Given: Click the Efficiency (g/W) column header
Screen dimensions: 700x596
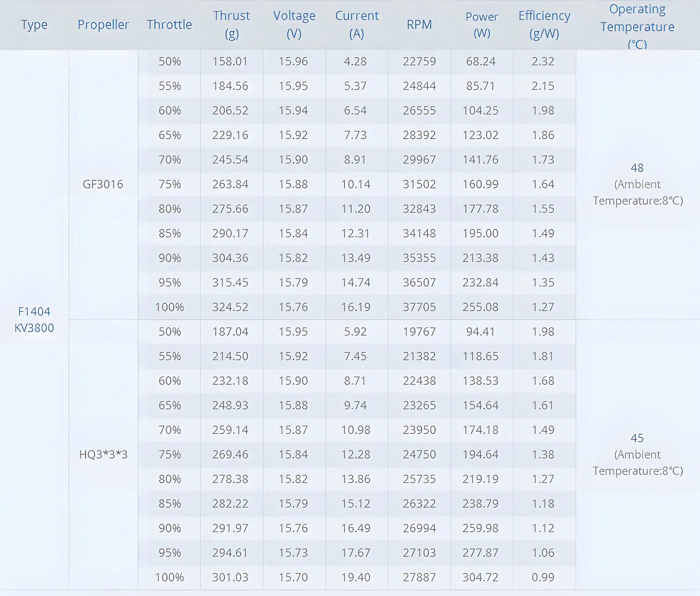Looking at the screenshot, I should tap(544, 24).
